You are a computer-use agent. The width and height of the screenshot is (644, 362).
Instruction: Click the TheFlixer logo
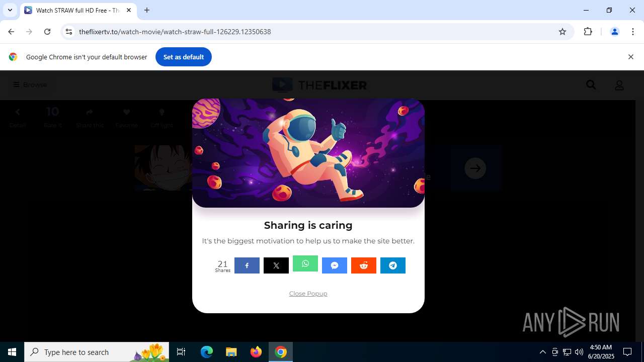pyautogui.click(x=319, y=85)
